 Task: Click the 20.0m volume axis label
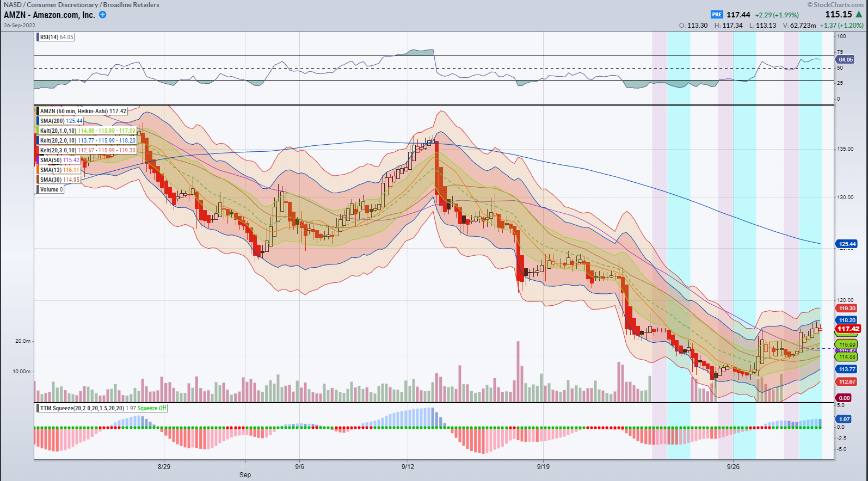[23, 341]
